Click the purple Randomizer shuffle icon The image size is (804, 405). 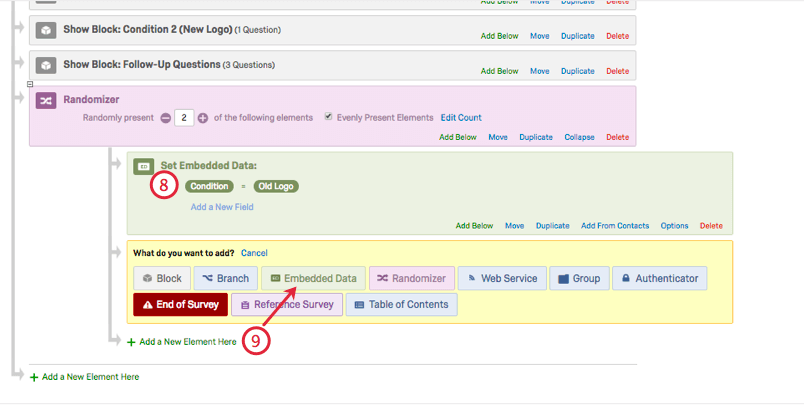click(x=46, y=100)
